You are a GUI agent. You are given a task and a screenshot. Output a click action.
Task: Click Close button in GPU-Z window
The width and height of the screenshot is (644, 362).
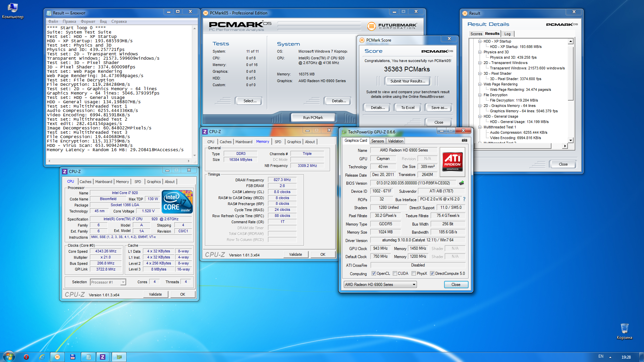pos(456,285)
